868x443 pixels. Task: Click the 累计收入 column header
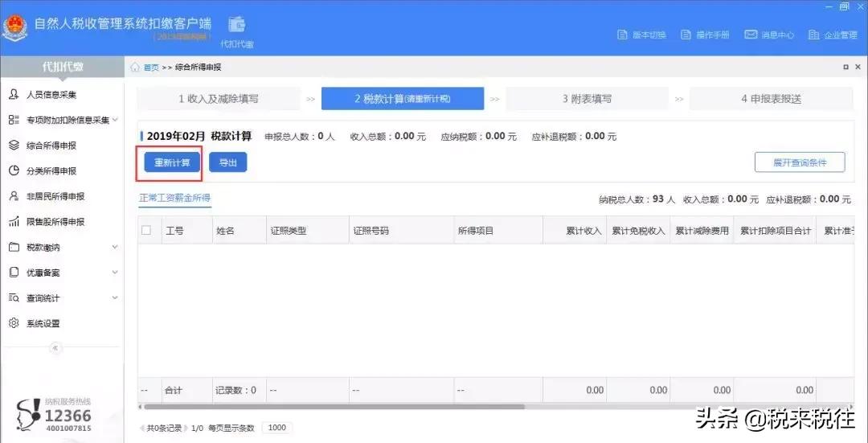575,231
